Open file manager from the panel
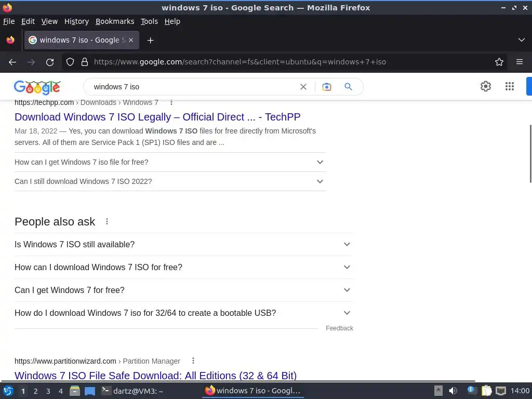The width and height of the screenshot is (532, 399). click(x=75, y=391)
